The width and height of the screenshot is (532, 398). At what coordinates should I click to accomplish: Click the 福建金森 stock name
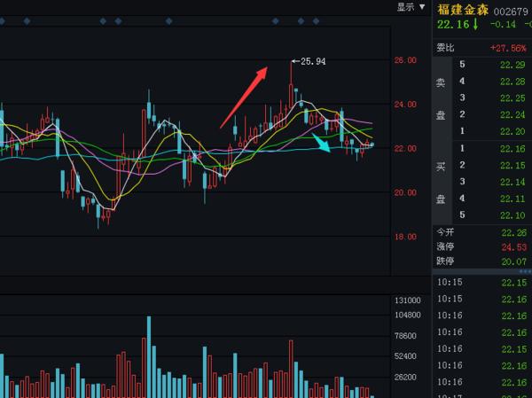tap(463, 10)
